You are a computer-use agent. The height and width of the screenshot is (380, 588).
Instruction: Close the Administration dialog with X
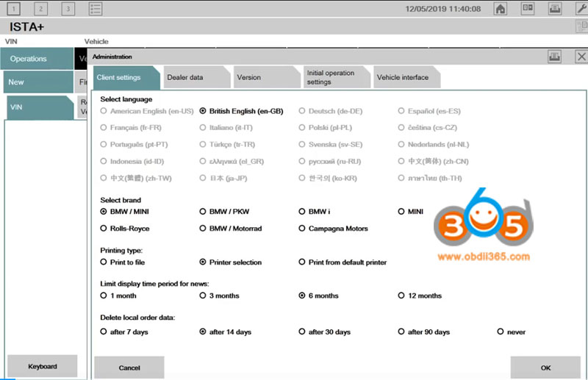581,57
